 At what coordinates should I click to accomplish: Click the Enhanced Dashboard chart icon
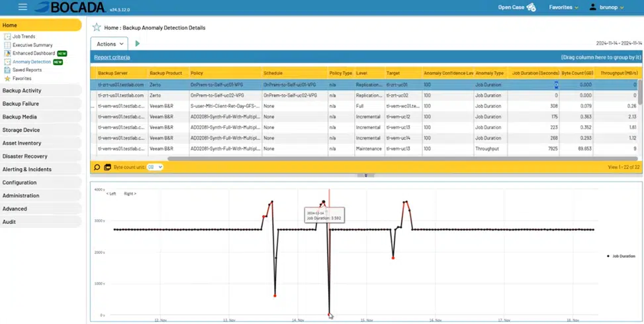7,54
